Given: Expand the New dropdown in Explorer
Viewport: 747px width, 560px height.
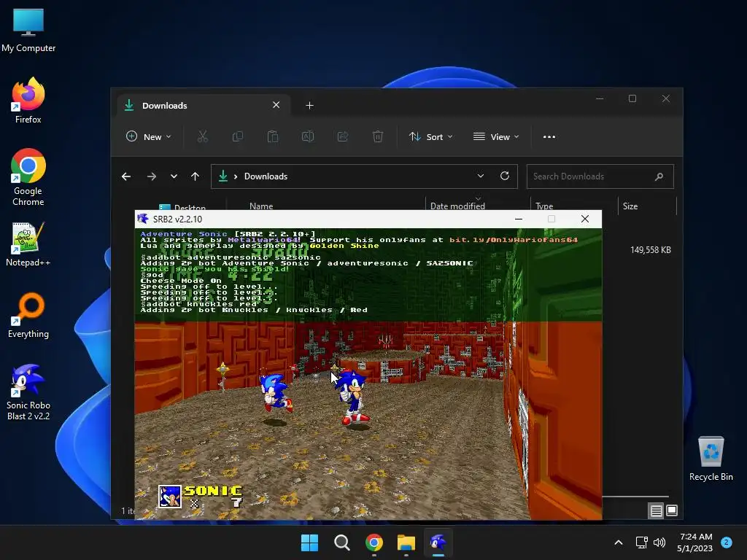Looking at the screenshot, I should pyautogui.click(x=149, y=136).
